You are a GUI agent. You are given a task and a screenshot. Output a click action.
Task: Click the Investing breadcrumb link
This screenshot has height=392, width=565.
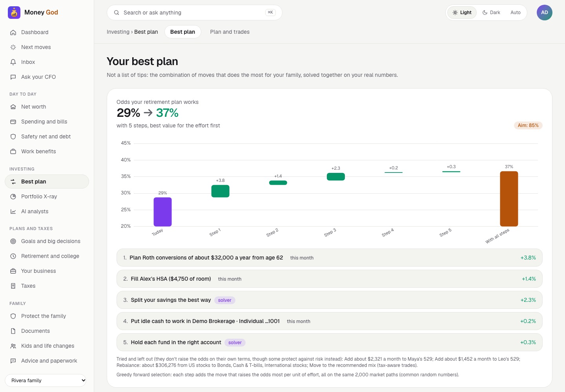pos(118,32)
